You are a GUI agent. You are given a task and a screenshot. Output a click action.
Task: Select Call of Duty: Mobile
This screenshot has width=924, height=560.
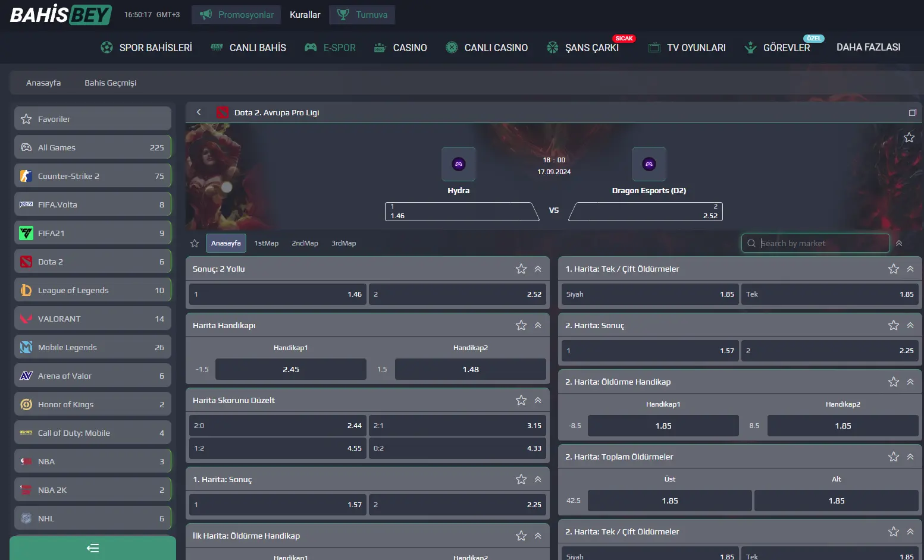93,433
